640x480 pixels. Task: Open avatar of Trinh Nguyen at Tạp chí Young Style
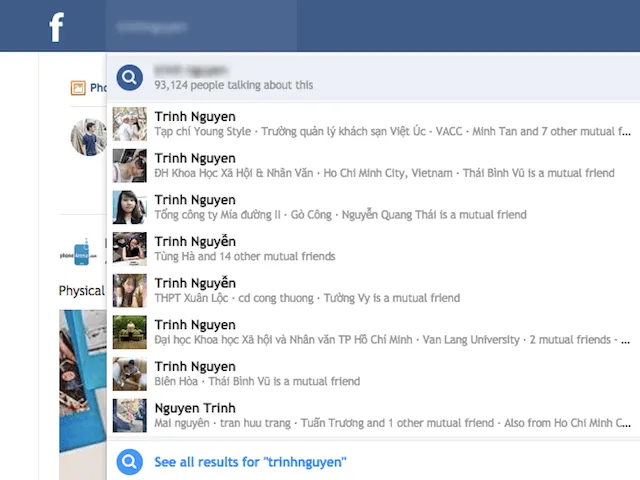[130, 124]
